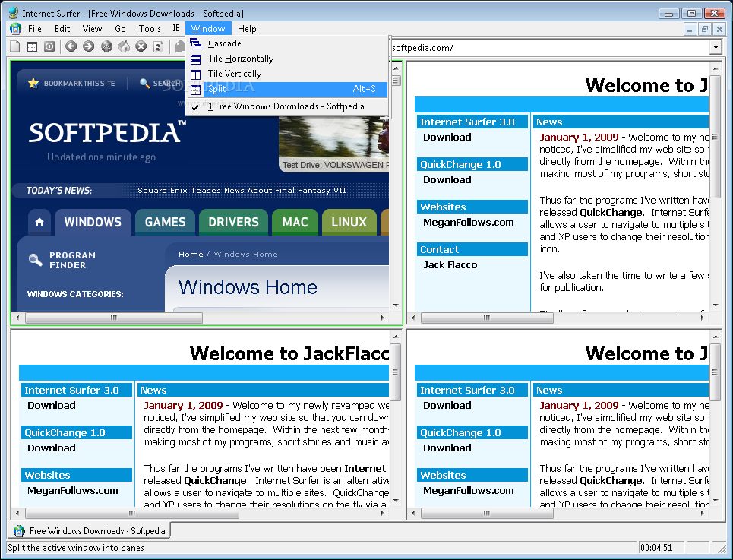Choose Tile Horizontally menu entry

click(287, 59)
